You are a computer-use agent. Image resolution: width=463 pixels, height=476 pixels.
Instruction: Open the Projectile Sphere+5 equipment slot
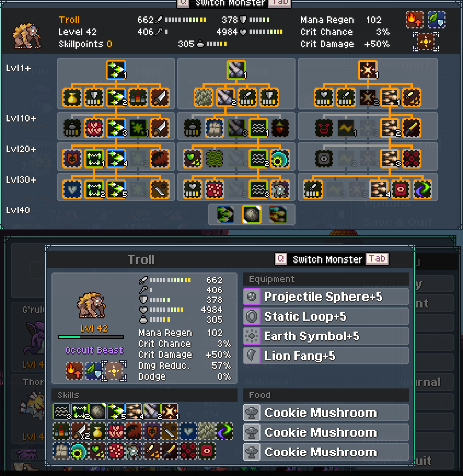326,297
